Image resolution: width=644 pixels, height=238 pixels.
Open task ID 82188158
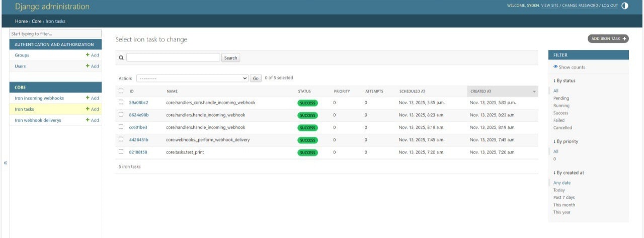pyautogui.click(x=138, y=152)
